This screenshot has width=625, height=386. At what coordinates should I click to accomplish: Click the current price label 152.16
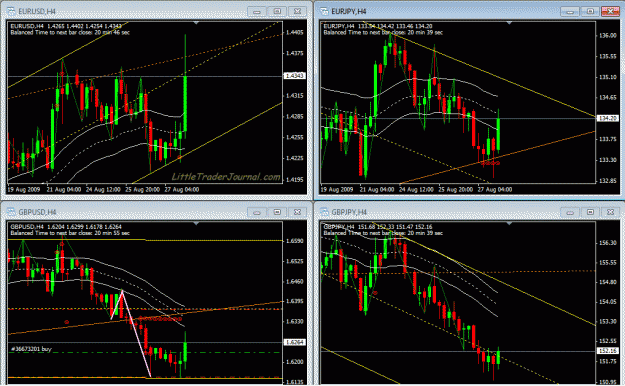pyautogui.click(x=607, y=351)
